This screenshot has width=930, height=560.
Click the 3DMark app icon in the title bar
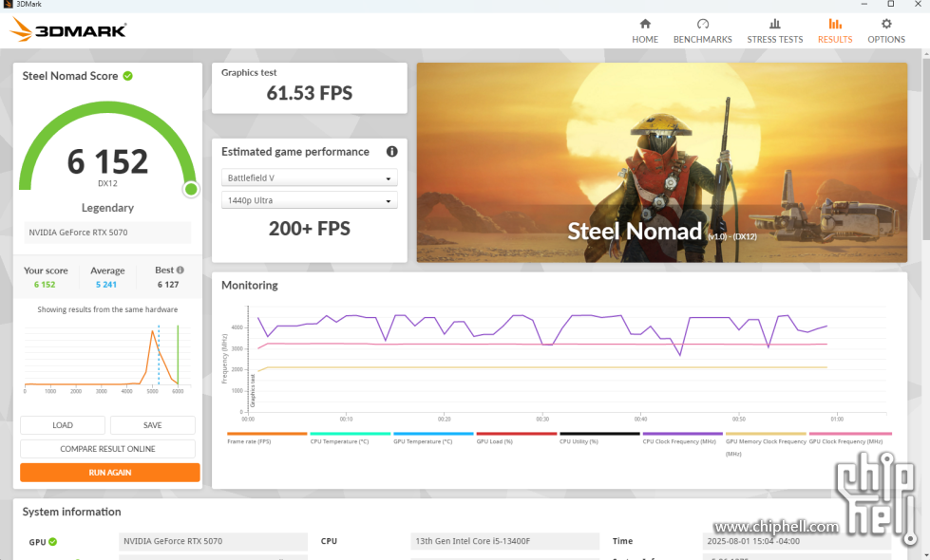(x=8, y=4)
